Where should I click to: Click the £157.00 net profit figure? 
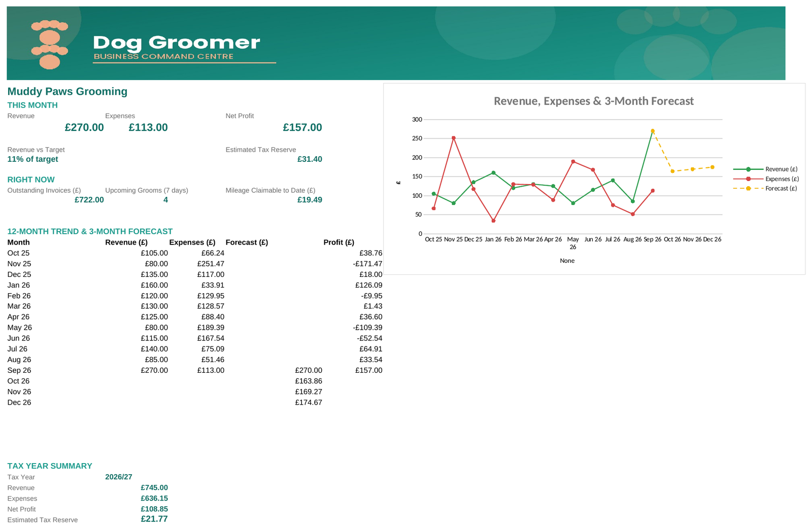(302, 127)
